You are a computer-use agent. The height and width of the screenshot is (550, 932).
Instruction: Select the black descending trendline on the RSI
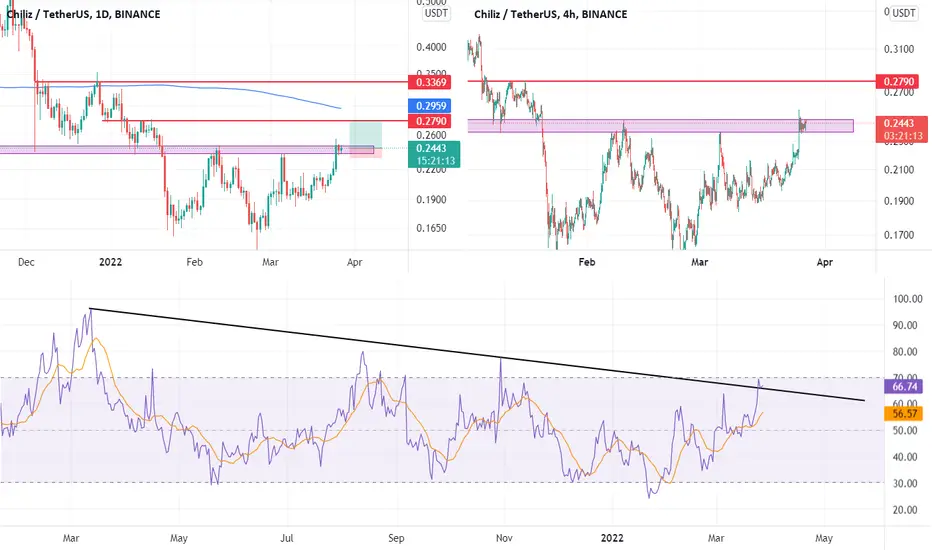(476, 354)
